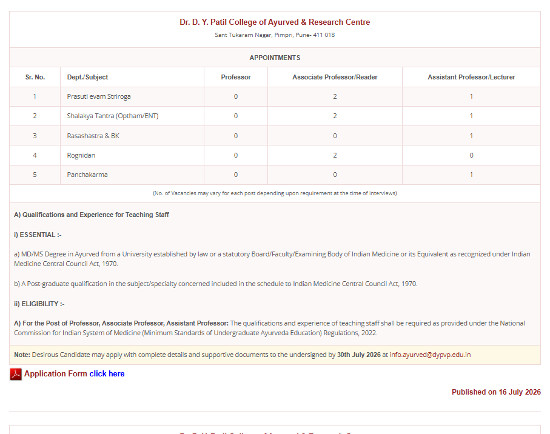This screenshot has width=550, height=434.
Task: Click the Professor column header
Action: click(236, 77)
